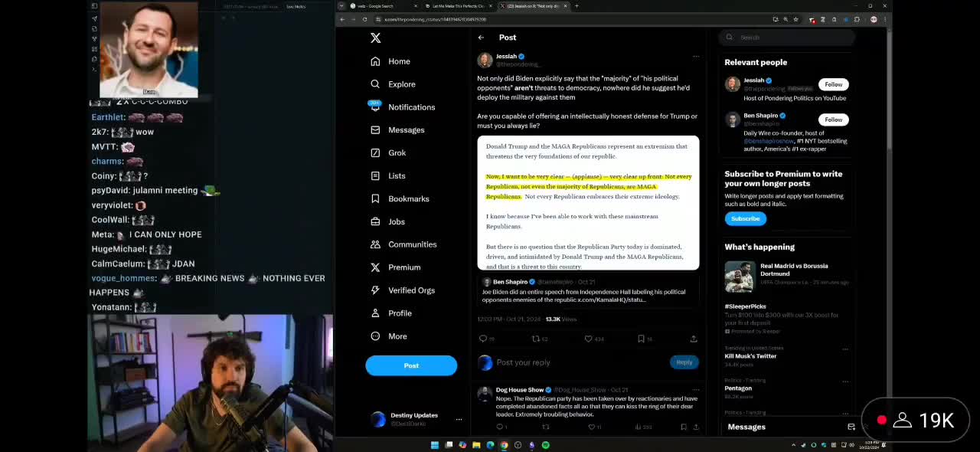Share Jessiah's post via the share icon
This screenshot has width=980, height=452.
coord(693,339)
